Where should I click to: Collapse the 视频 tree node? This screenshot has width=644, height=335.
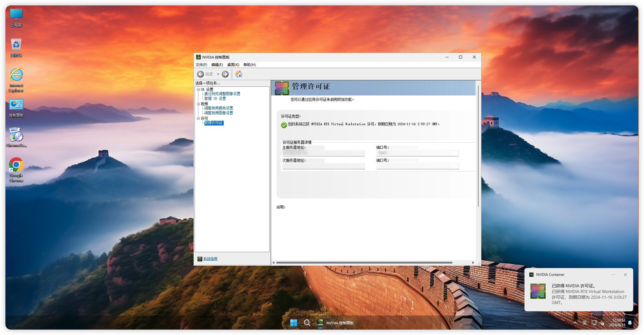[x=198, y=104]
